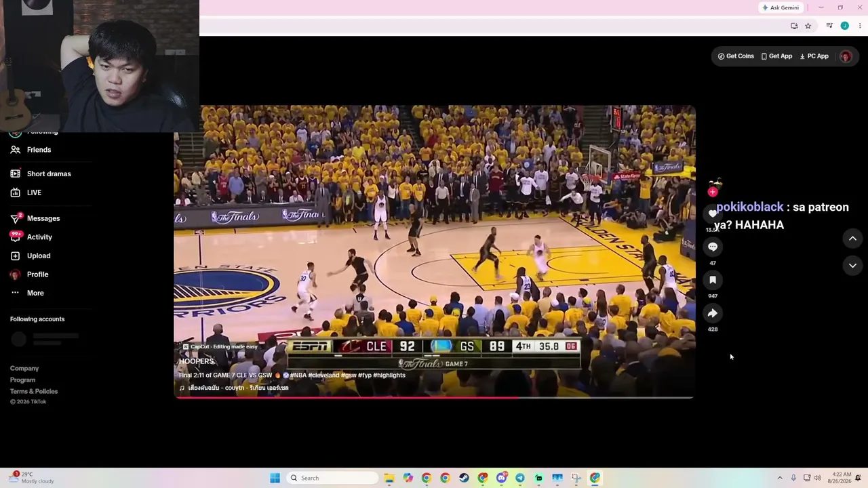Click the CapCut editing label
This screenshot has width=868, height=488.
click(x=220, y=347)
